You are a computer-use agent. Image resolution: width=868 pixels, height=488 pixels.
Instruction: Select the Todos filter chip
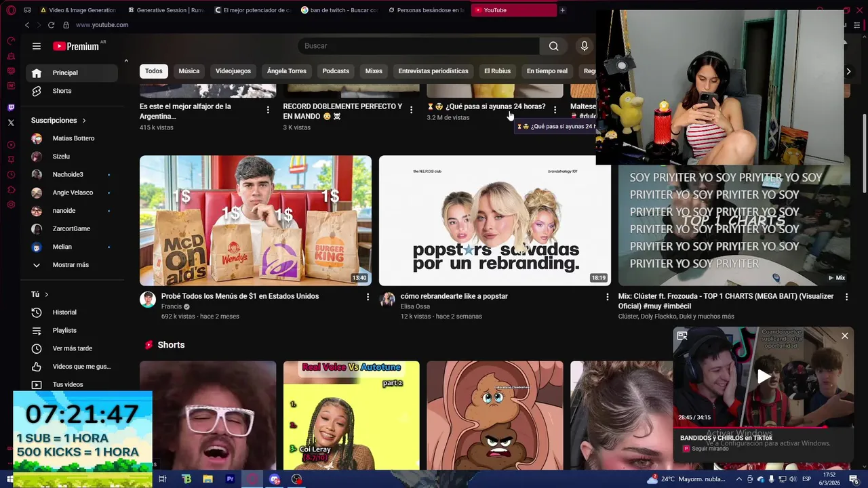(154, 71)
